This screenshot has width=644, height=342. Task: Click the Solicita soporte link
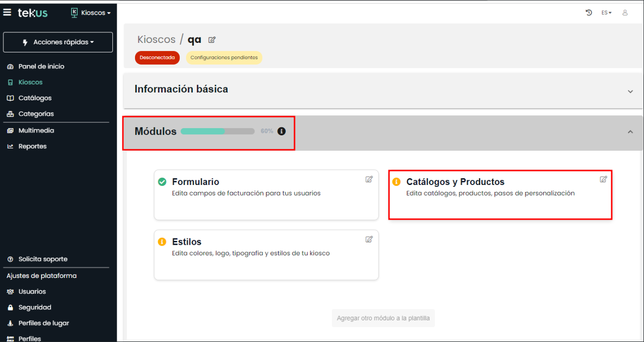pyautogui.click(x=42, y=259)
